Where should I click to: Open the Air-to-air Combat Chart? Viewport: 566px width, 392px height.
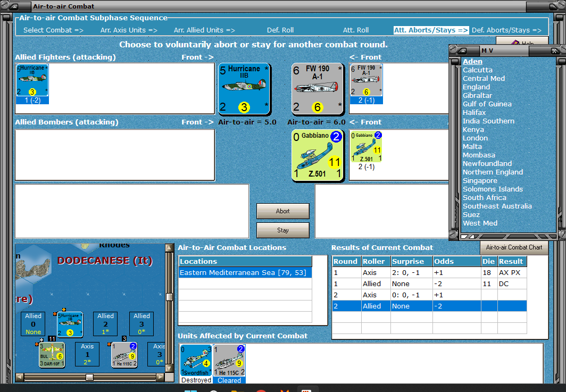click(514, 247)
